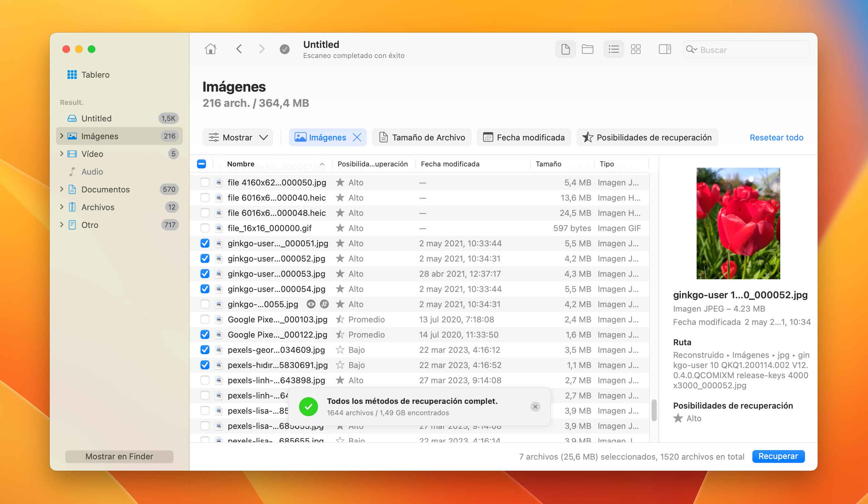The image size is (868, 504).
Task: Click the home icon in toolbar
Action: (210, 49)
